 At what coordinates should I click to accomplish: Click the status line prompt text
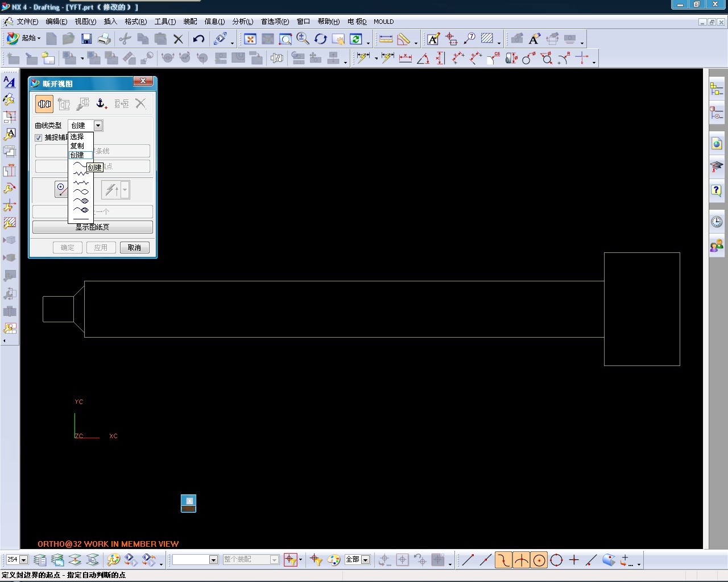(x=64, y=575)
